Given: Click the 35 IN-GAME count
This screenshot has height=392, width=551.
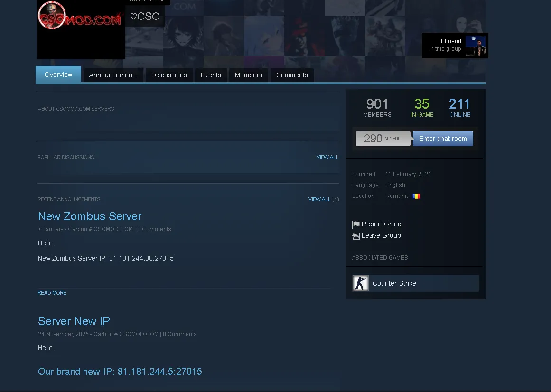Looking at the screenshot, I should (x=422, y=107).
